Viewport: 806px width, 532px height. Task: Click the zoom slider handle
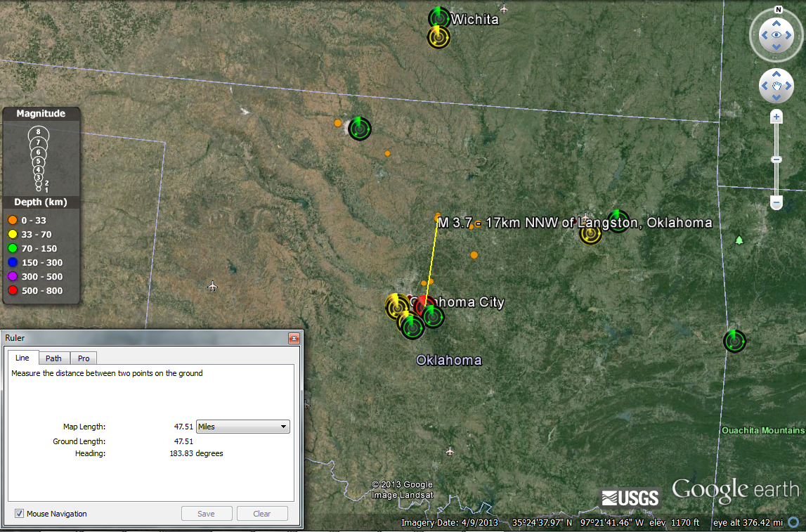pyautogui.click(x=776, y=160)
